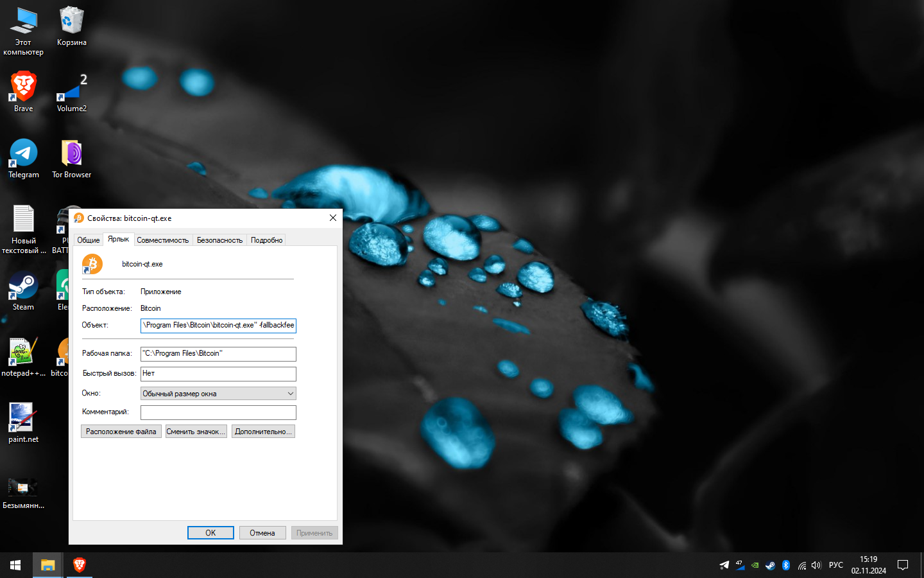This screenshot has height=578, width=924.
Task: Click the Volume2 tray icon showing 47
Action: pos(739,565)
